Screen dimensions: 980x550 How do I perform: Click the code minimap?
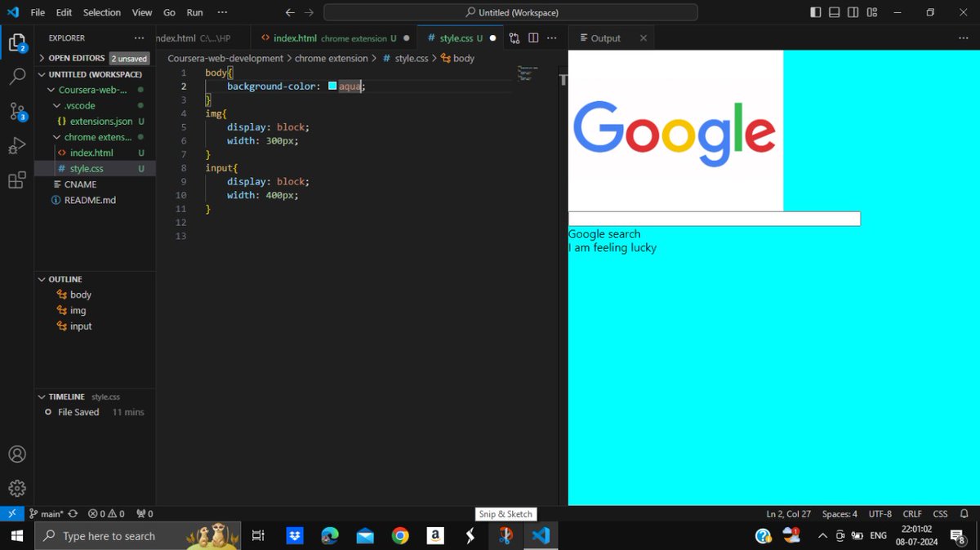tap(528, 73)
